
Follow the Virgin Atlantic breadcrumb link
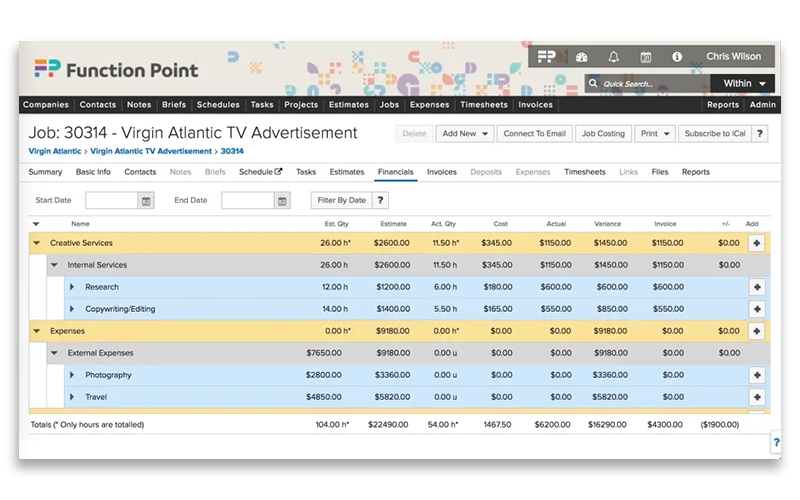[55, 151]
